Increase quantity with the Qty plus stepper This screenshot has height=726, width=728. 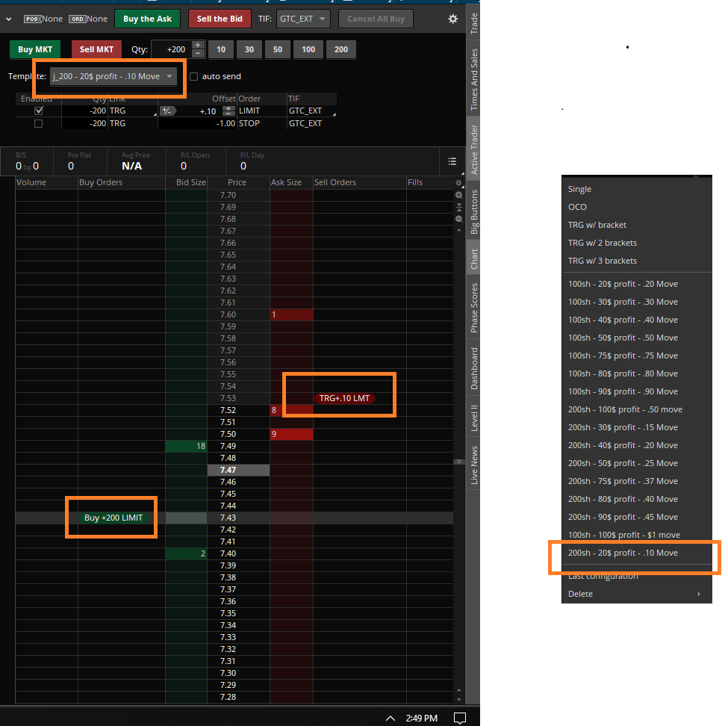(198, 46)
